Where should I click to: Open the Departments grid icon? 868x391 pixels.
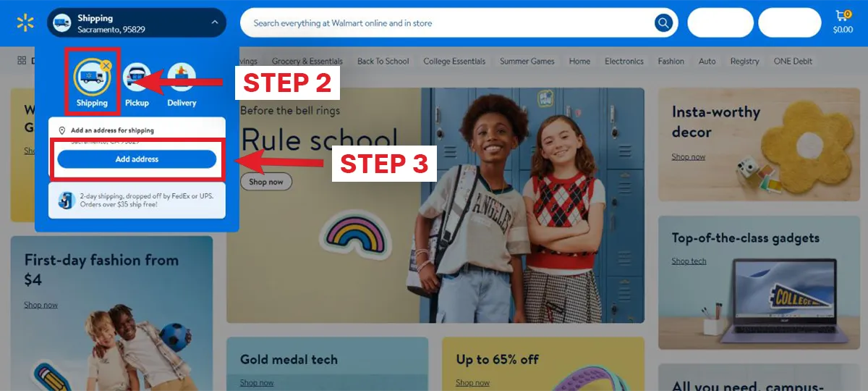pos(22,61)
